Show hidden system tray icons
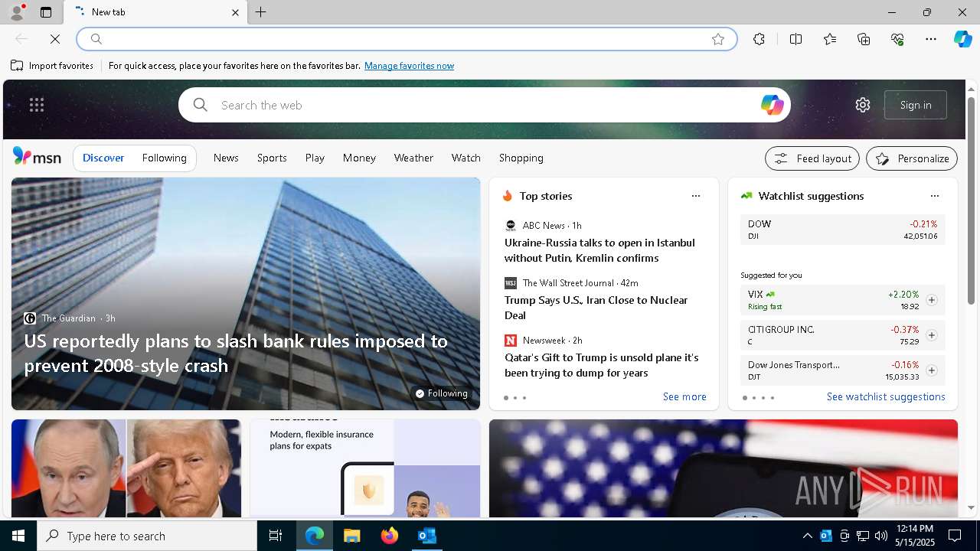This screenshot has height=551, width=980. (807, 536)
